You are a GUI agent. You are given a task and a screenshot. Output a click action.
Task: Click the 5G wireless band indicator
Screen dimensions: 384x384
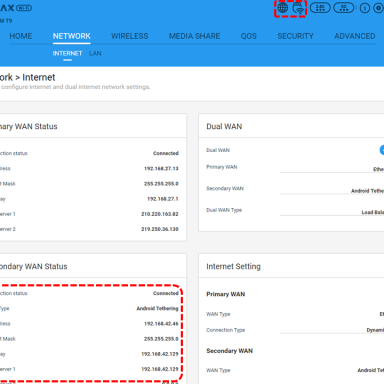coord(343,8)
